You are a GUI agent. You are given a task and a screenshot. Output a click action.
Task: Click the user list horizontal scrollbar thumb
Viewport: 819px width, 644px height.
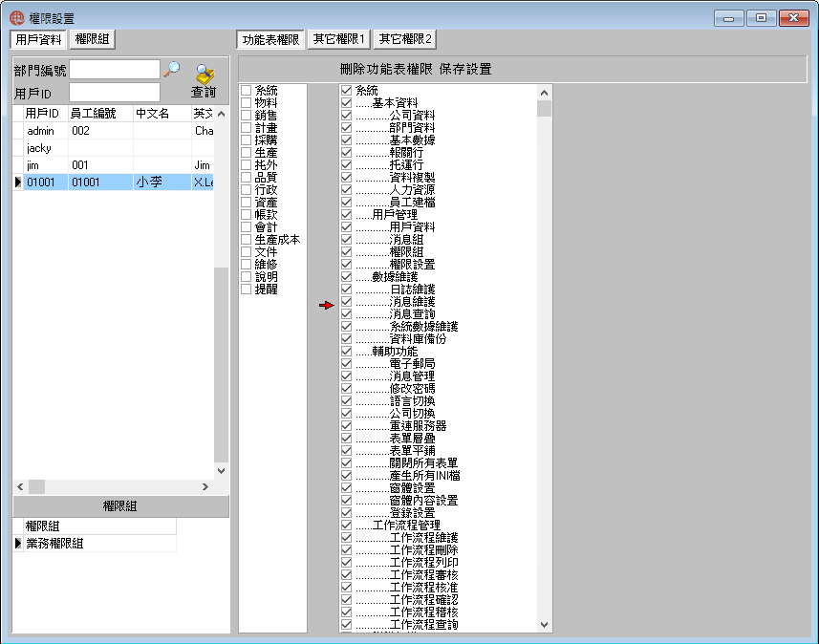click(36, 486)
